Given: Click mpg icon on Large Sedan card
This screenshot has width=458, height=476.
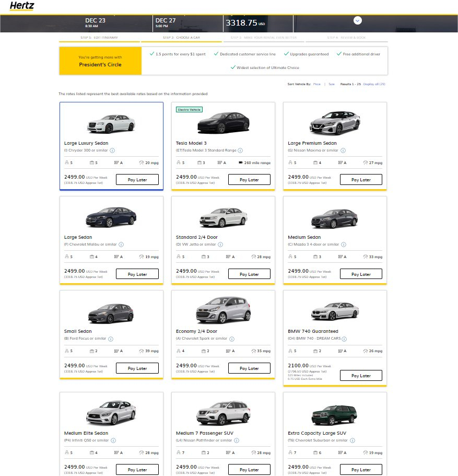Looking at the screenshot, I should (x=142, y=257).
